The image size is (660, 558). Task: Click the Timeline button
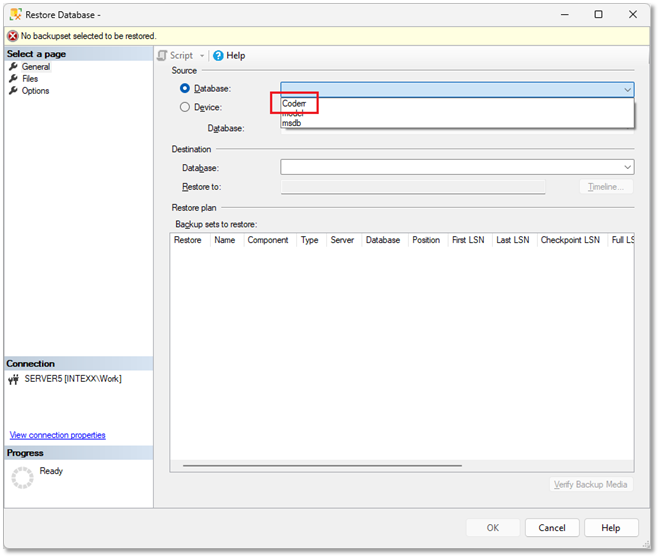(x=606, y=187)
